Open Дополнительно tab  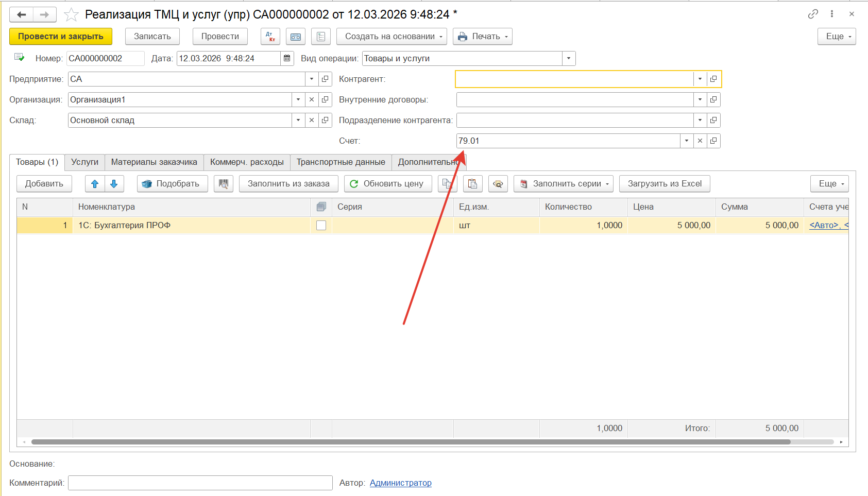[x=429, y=162]
